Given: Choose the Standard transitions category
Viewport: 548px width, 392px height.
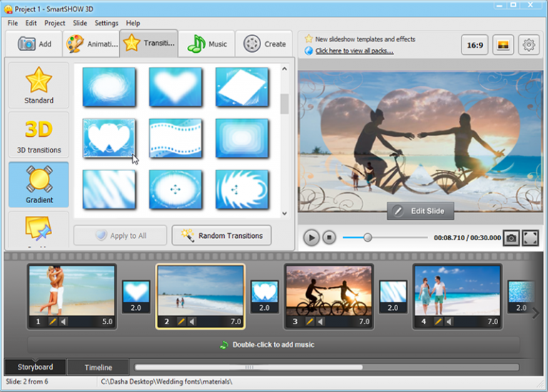Looking at the screenshot, I should point(39,86).
